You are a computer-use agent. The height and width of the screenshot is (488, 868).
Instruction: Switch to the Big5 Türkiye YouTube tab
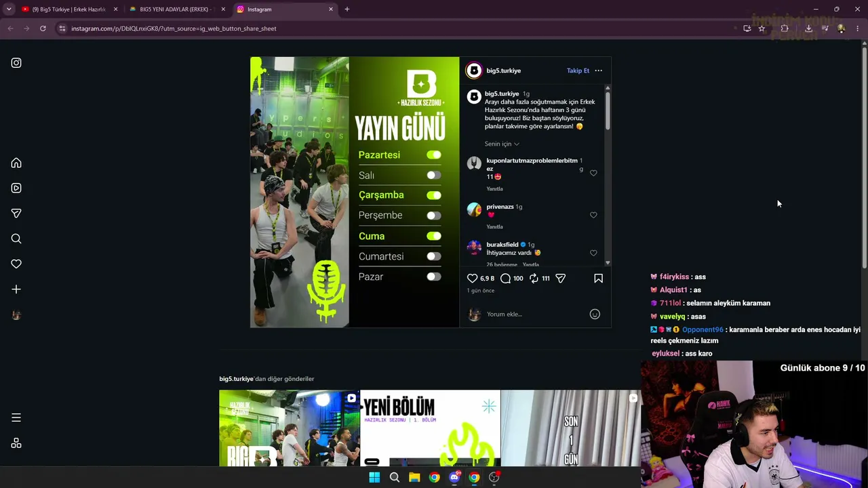pos(68,9)
